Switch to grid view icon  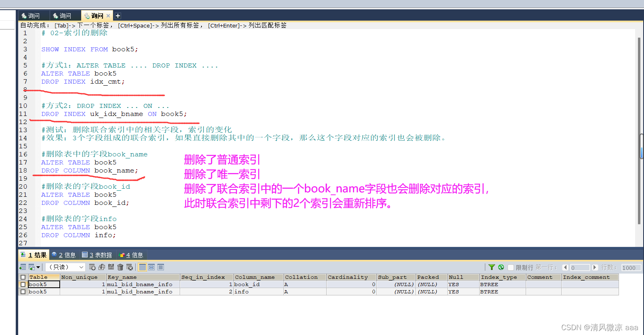pyautogui.click(x=142, y=267)
